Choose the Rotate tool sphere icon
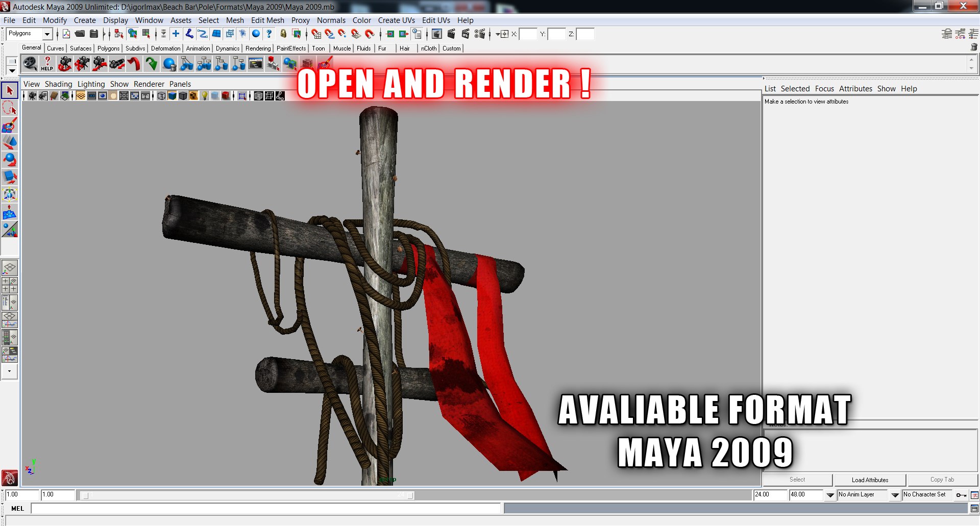This screenshot has height=526, width=980. (x=10, y=160)
